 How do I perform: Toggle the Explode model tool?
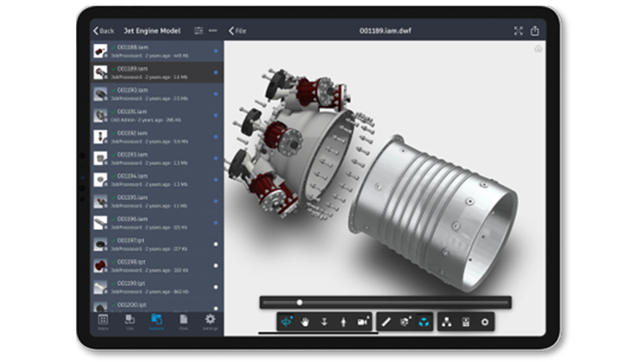[x=424, y=322]
